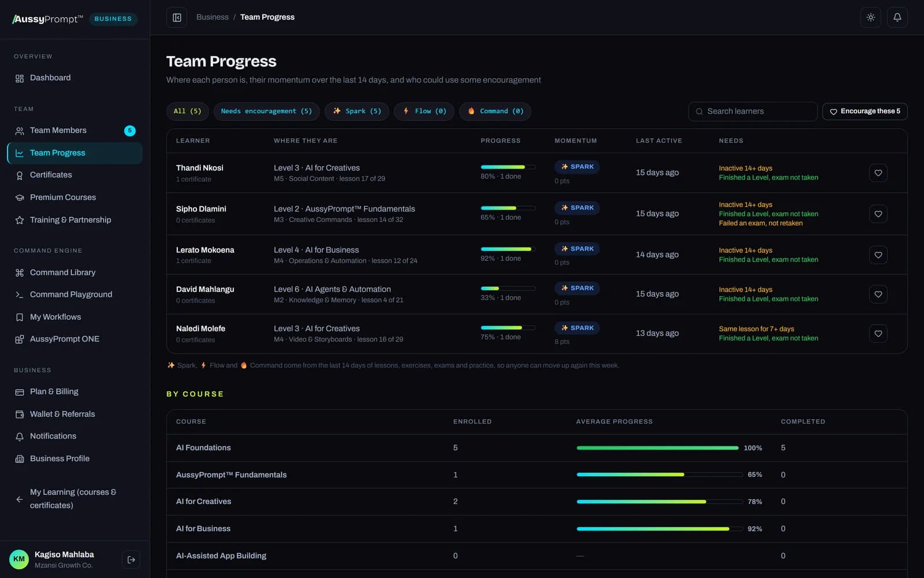Open Business Profile page
Viewport: 924px width, 578px height.
tap(74, 459)
